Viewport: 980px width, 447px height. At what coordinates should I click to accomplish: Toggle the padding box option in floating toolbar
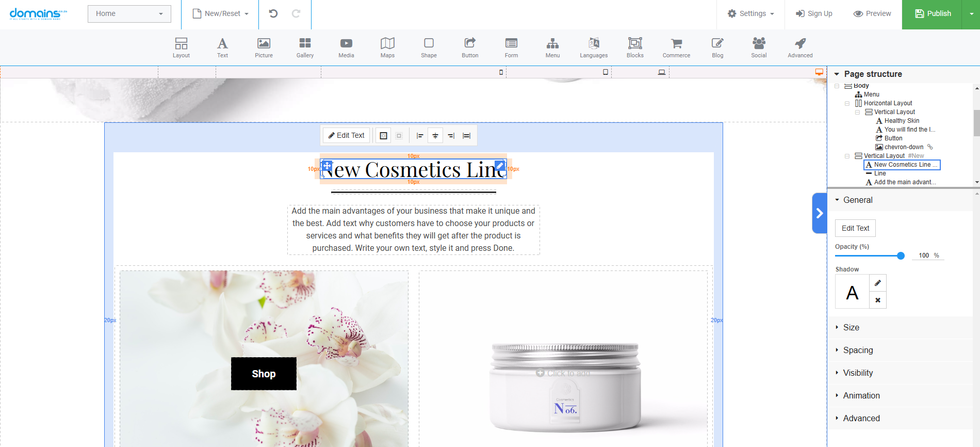click(x=383, y=136)
